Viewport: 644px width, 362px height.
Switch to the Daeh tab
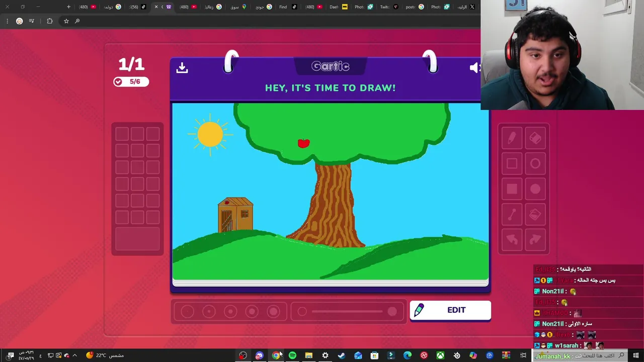(338, 7)
